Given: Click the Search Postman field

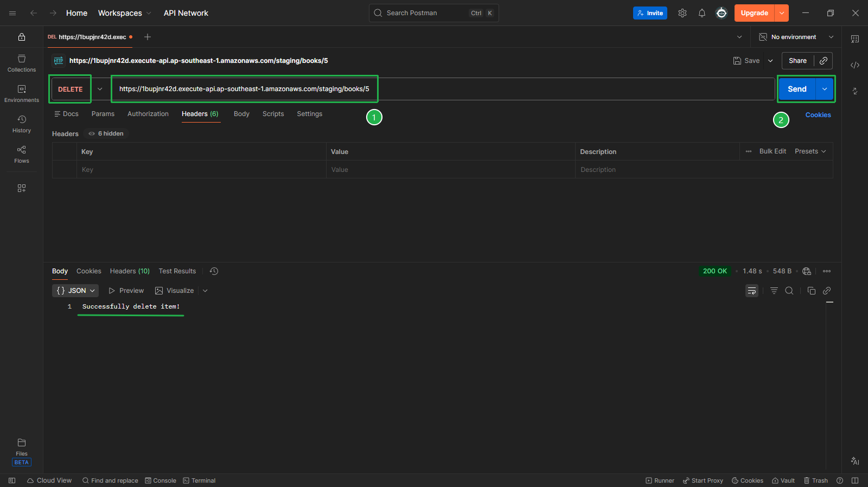Looking at the screenshot, I should pyautogui.click(x=434, y=13).
